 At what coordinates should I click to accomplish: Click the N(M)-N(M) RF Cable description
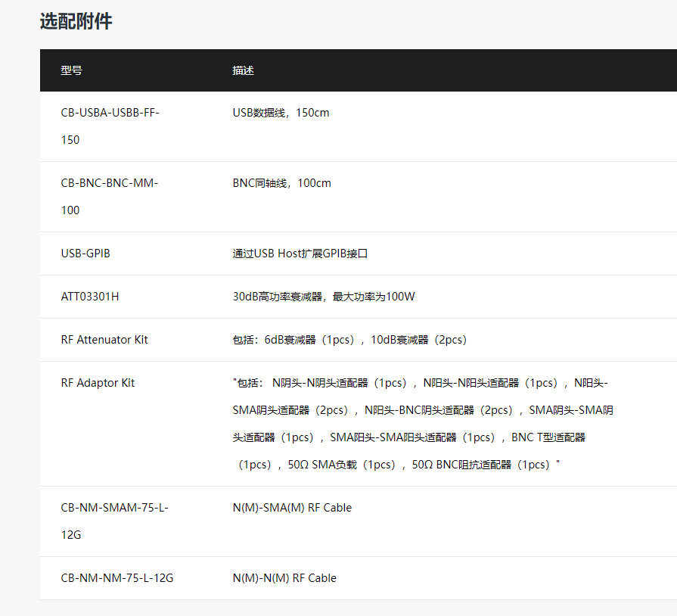tap(284, 578)
